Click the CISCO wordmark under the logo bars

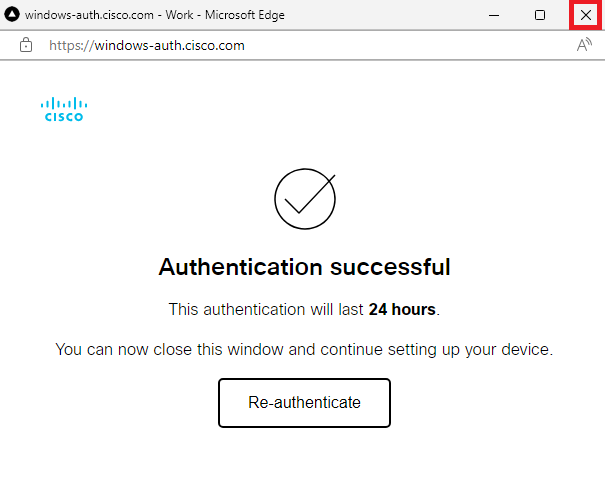[x=64, y=116]
